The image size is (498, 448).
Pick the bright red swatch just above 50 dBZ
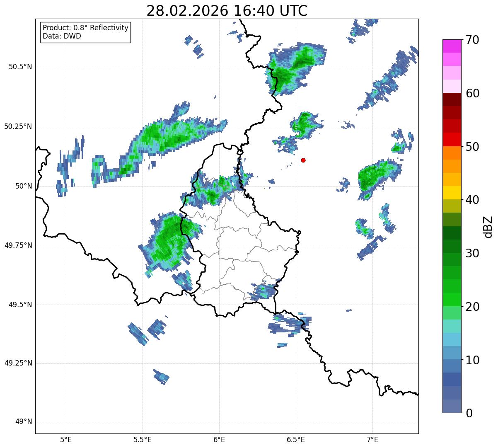[452, 139]
